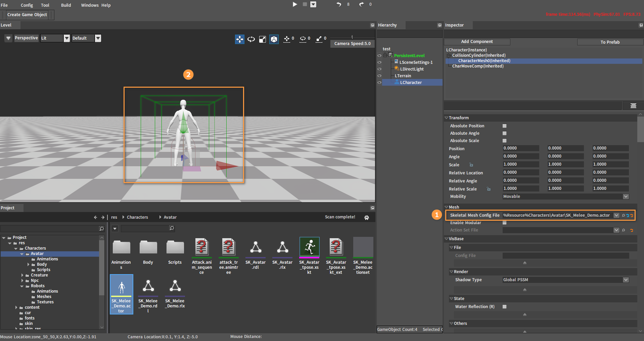Open the play options dropdown next to Stop

click(313, 4)
